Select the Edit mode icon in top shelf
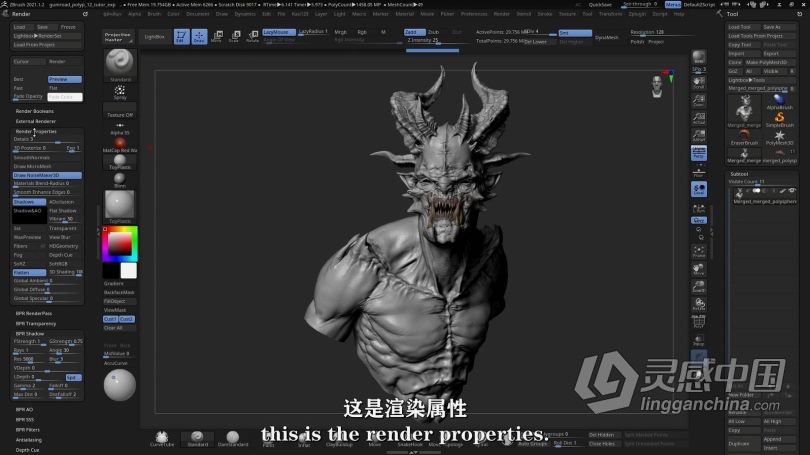The width and height of the screenshot is (810, 455). (181, 36)
